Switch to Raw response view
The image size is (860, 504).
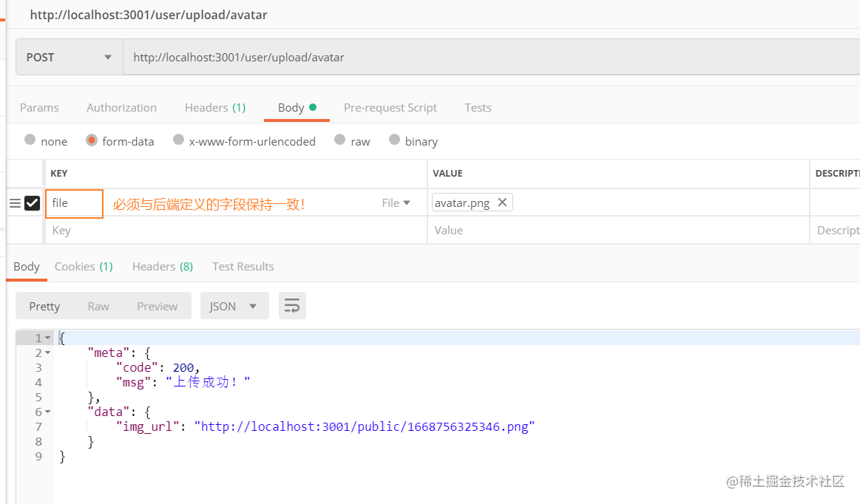98,306
